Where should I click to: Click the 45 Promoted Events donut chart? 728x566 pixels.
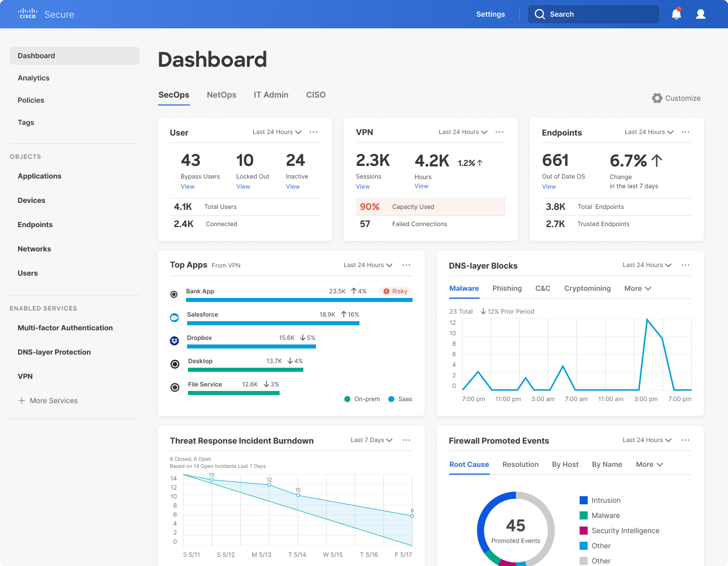tap(516, 529)
